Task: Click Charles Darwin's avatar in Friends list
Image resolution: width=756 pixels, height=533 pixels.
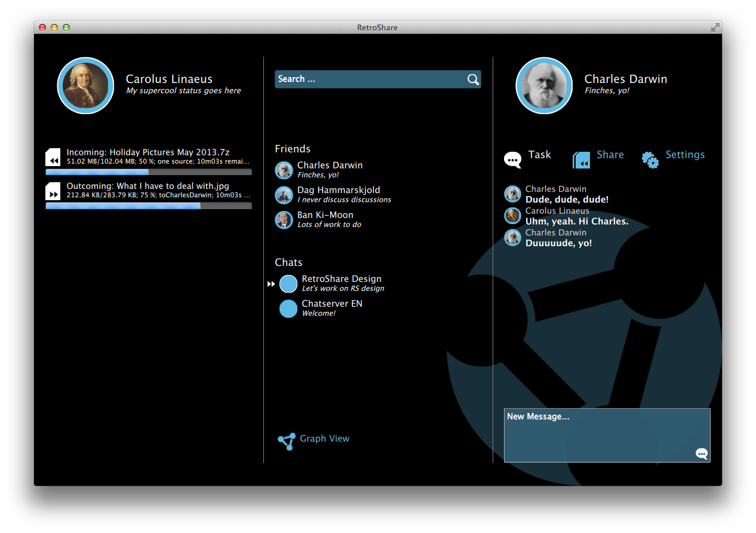Action: pos(284,170)
